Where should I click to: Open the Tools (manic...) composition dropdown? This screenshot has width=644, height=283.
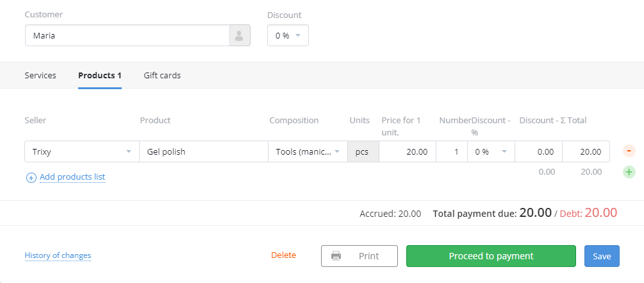point(308,151)
